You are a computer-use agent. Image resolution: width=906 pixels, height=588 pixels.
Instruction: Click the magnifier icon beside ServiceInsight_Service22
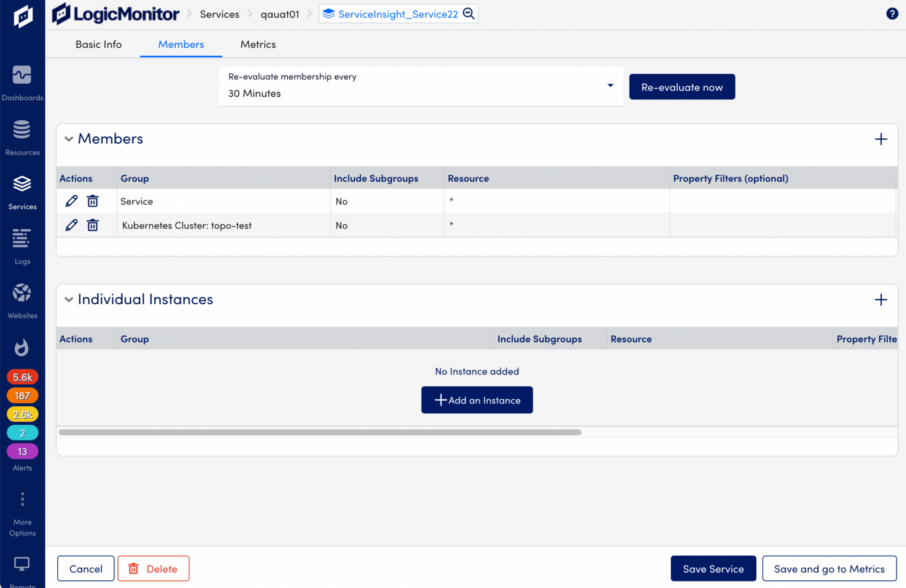[x=469, y=14]
